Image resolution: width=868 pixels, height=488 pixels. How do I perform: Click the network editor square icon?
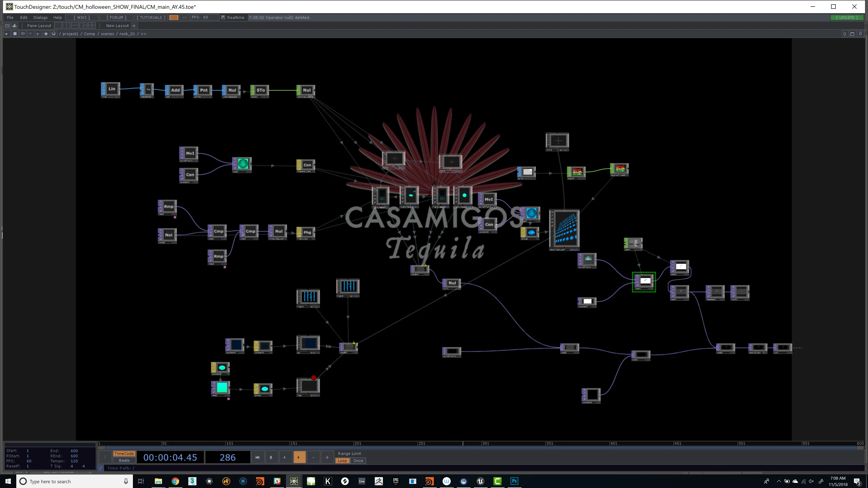click(x=14, y=34)
